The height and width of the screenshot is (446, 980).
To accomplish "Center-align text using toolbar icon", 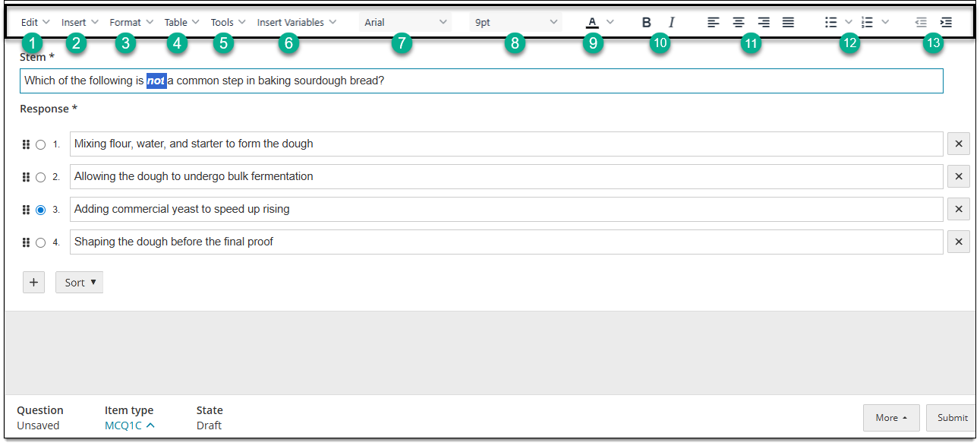I will [x=739, y=23].
